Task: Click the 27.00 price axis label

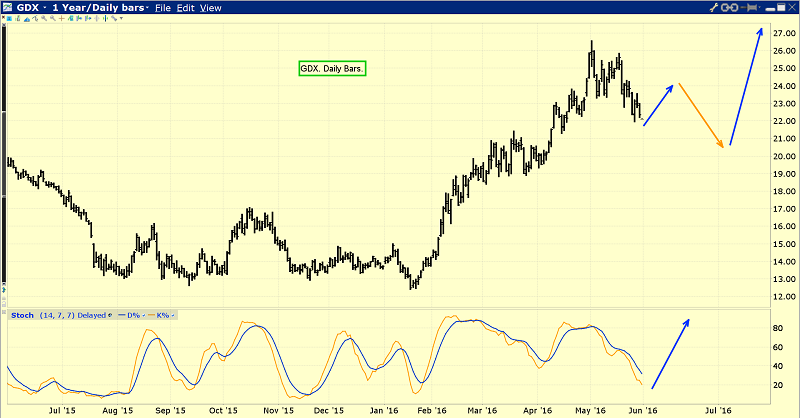Action: pyautogui.click(x=783, y=33)
